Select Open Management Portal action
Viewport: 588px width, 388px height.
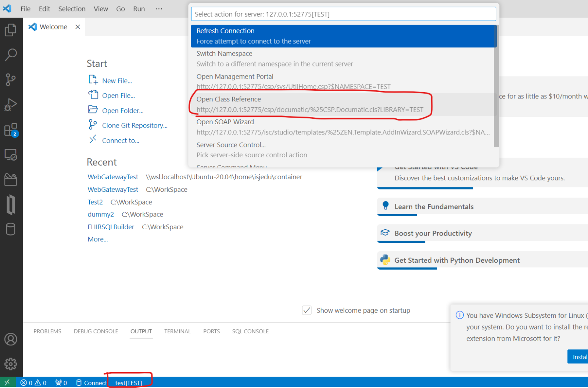(343, 82)
